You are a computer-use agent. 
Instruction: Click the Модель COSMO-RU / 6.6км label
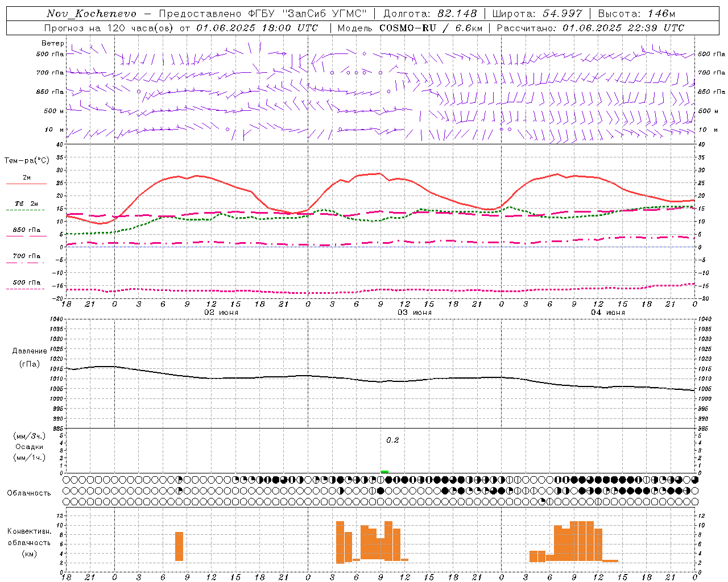point(410,28)
